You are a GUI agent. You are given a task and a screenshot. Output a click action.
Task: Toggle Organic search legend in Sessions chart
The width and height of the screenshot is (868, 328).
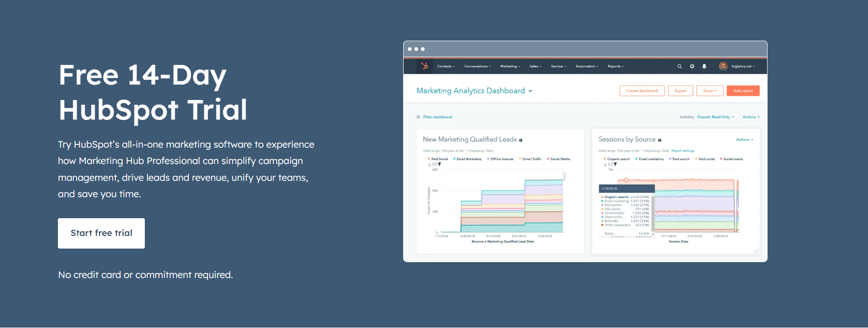coord(618,159)
